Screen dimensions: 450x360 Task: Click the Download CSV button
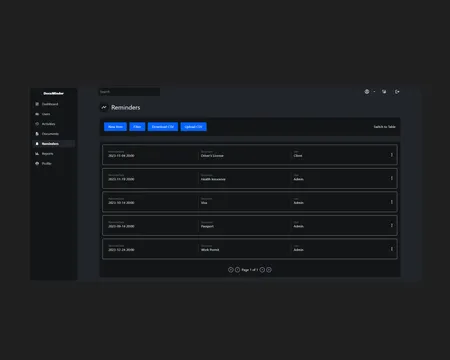(163, 127)
